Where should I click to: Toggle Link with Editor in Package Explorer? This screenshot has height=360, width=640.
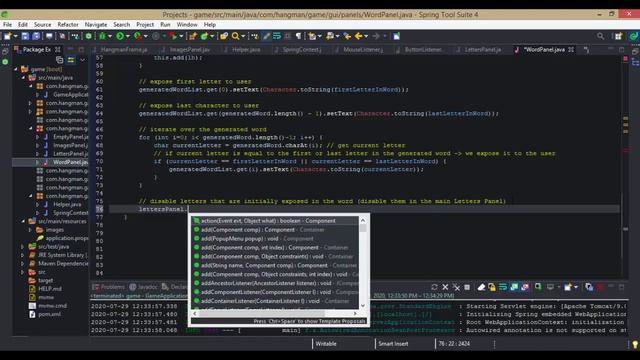[x=71, y=60]
